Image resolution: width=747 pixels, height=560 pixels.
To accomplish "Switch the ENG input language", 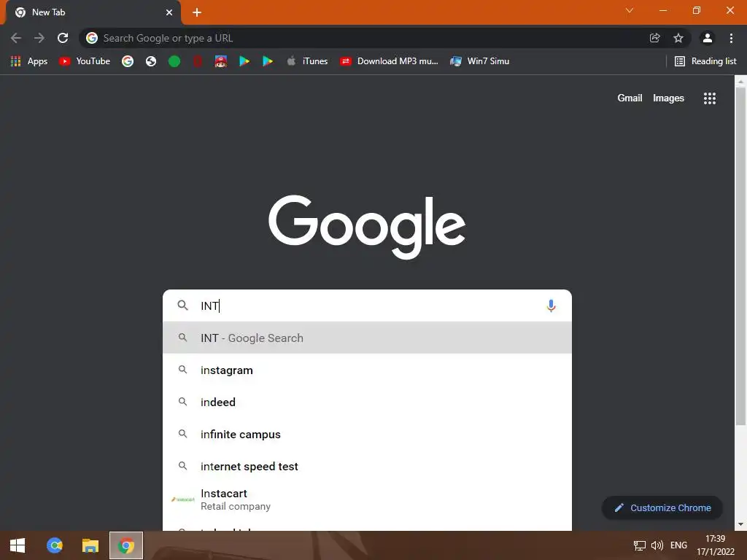I will [679, 545].
